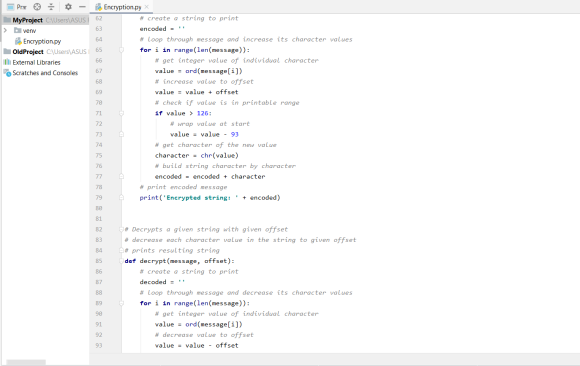Expand the venv folder
Screen dimensions: 580x366
5,30
